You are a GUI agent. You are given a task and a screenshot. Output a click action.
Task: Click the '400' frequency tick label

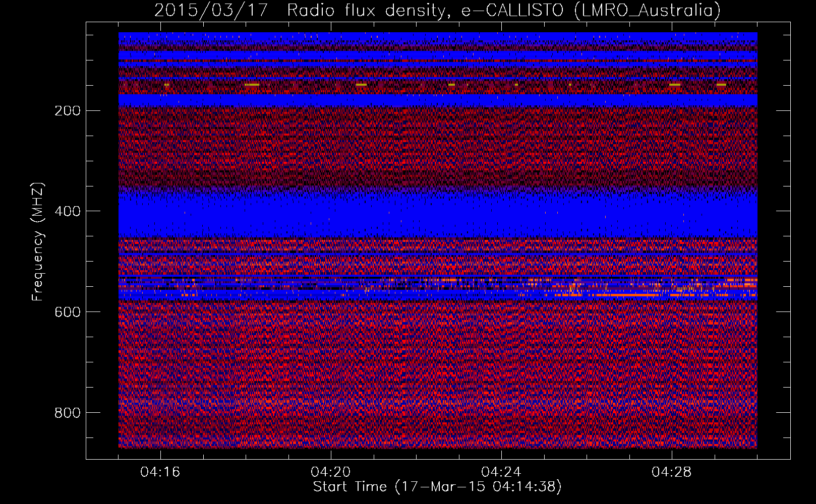[x=68, y=211]
